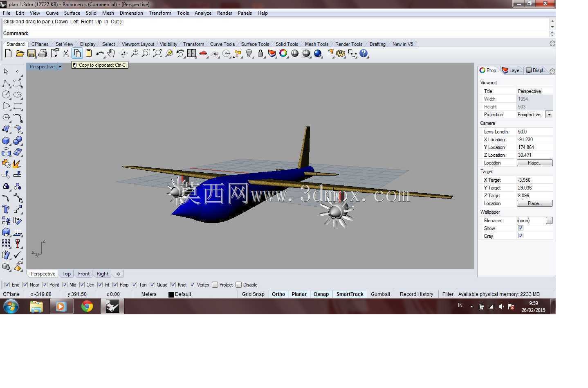Click the Copy to clipboard icon
The width and height of the screenshot is (588, 388).
[77, 54]
